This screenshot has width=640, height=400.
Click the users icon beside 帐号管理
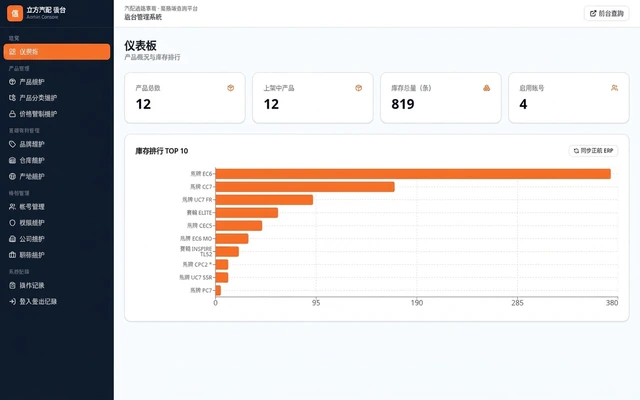pos(12,207)
